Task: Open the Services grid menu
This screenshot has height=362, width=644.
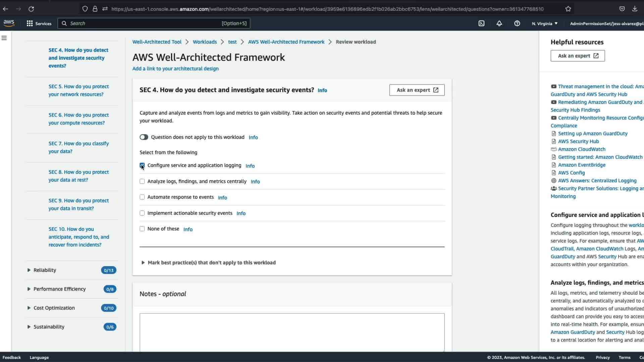Action: [x=39, y=23]
